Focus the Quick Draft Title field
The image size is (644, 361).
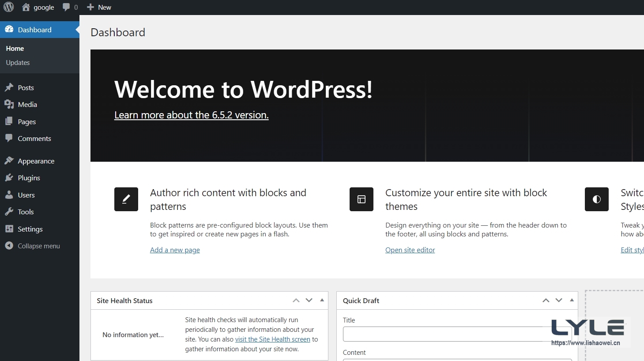click(x=457, y=334)
